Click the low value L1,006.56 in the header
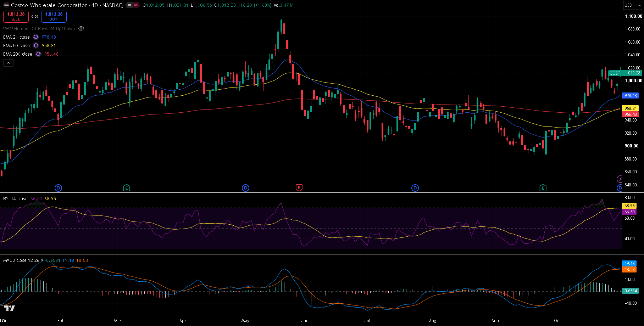 point(201,5)
